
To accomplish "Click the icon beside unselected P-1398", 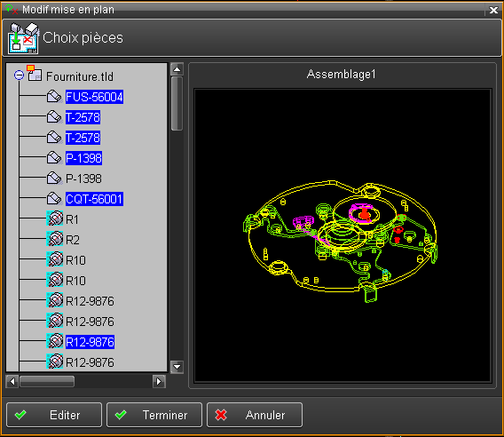I will [54, 179].
